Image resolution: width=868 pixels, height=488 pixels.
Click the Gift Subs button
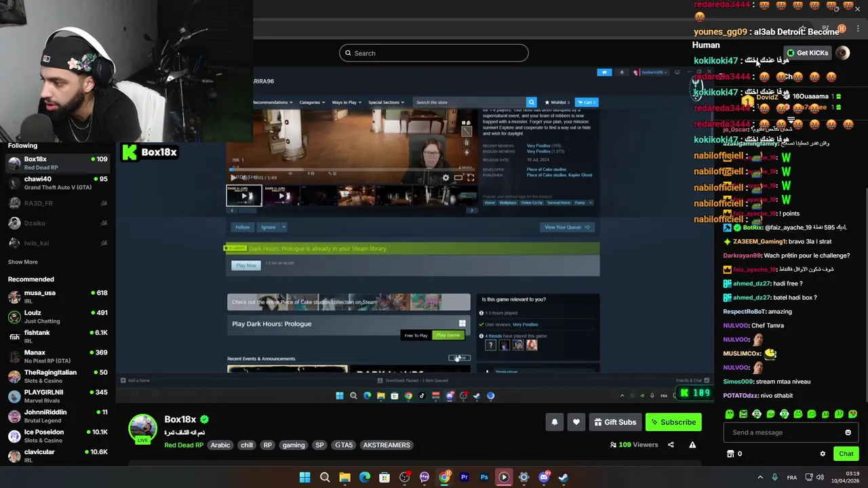615,422
